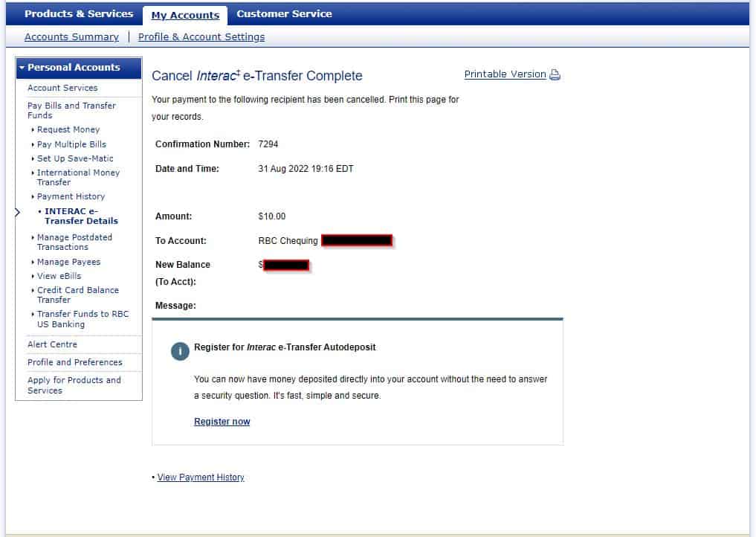Open the Products & Services tab
This screenshot has height=537, width=756.
(79, 13)
